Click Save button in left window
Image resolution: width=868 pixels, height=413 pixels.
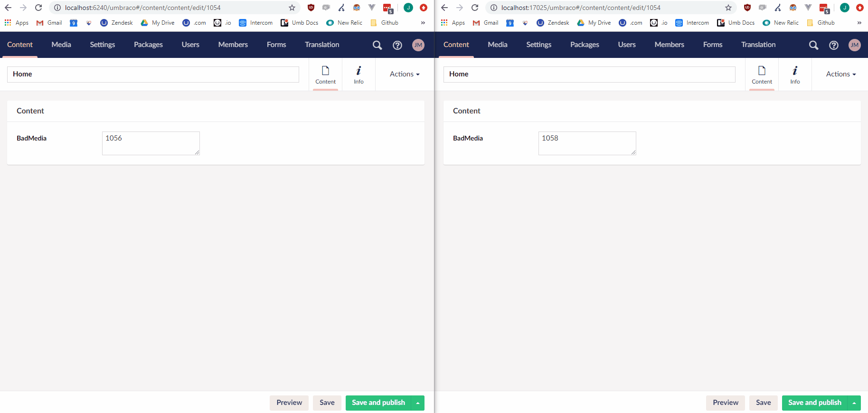pos(327,403)
